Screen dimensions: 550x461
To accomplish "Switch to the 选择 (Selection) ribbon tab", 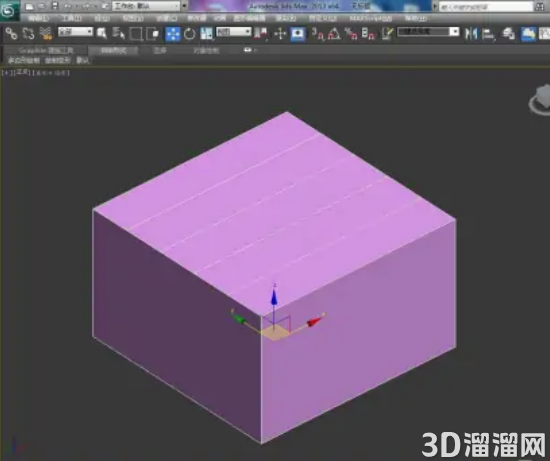I will coord(160,51).
